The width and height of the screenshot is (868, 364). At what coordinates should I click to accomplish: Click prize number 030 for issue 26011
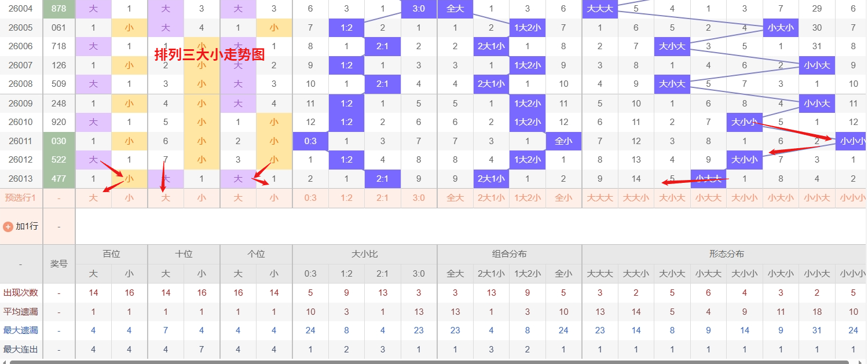pos(59,141)
